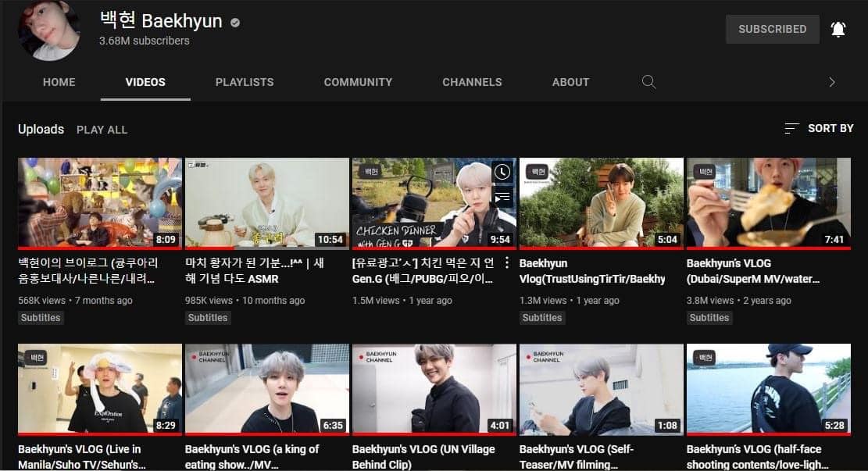This screenshot has width=868, height=471.
Task: Open the 10:54 tea ASMR video thumbnail
Action: pyautogui.click(x=266, y=202)
